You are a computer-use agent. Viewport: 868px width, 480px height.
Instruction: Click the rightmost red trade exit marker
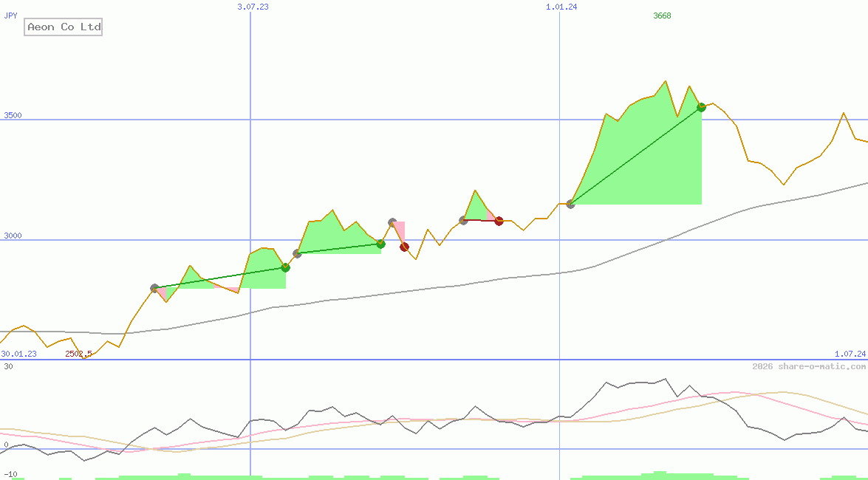[x=499, y=221]
